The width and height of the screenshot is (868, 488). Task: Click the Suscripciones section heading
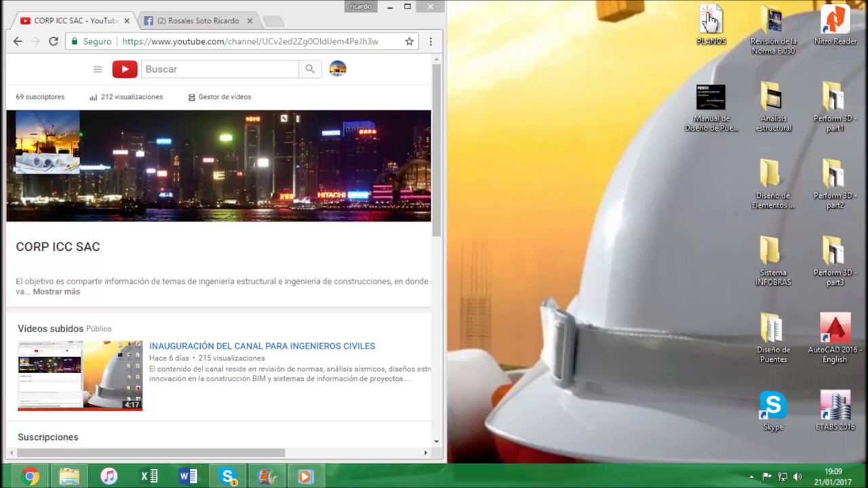click(x=48, y=437)
